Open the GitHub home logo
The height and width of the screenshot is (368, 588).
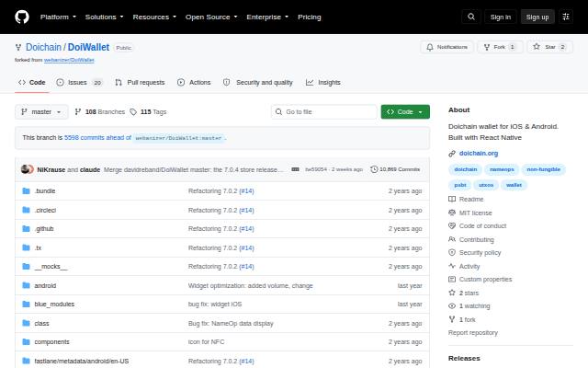[22, 17]
